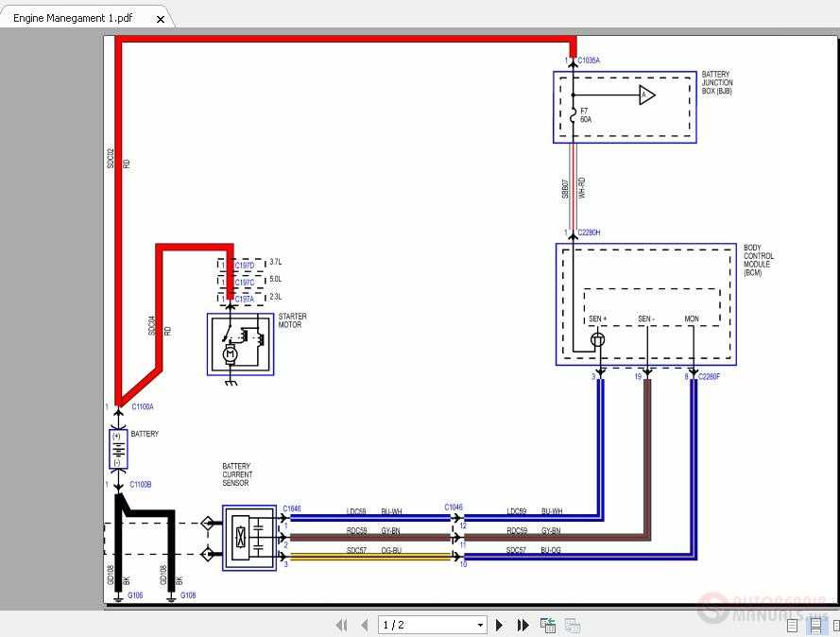Click the battery current sensor symbol
Image resolution: width=840 pixels, height=637 pixels.
click(249, 538)
